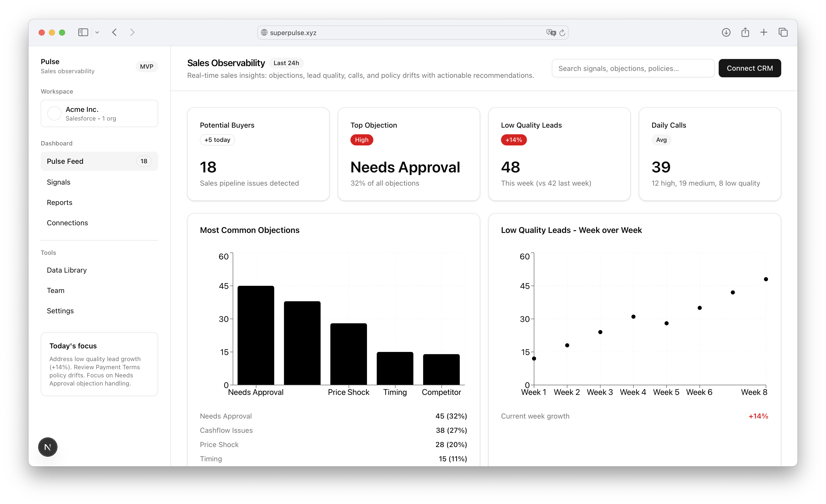The width and height of the screenshot is (826, 504).
Task: Go back with the left arrow
Action: click(x=115, y=33)
